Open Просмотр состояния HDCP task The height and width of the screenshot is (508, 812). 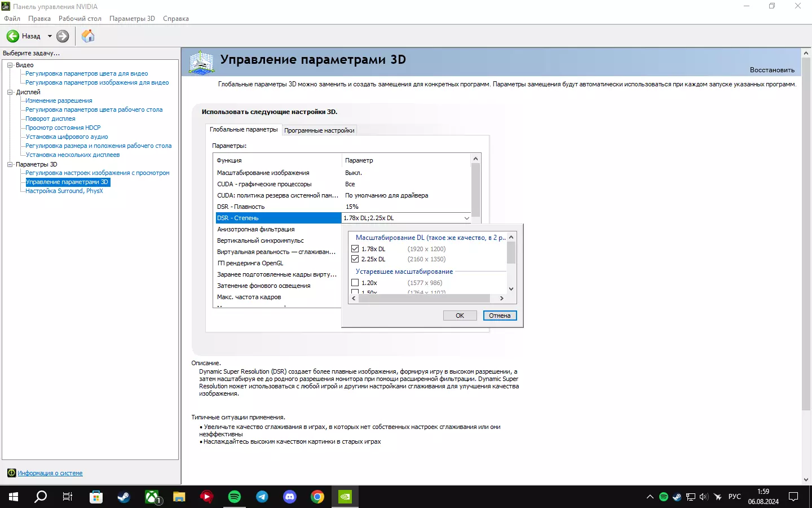click(x=63, y=128)
